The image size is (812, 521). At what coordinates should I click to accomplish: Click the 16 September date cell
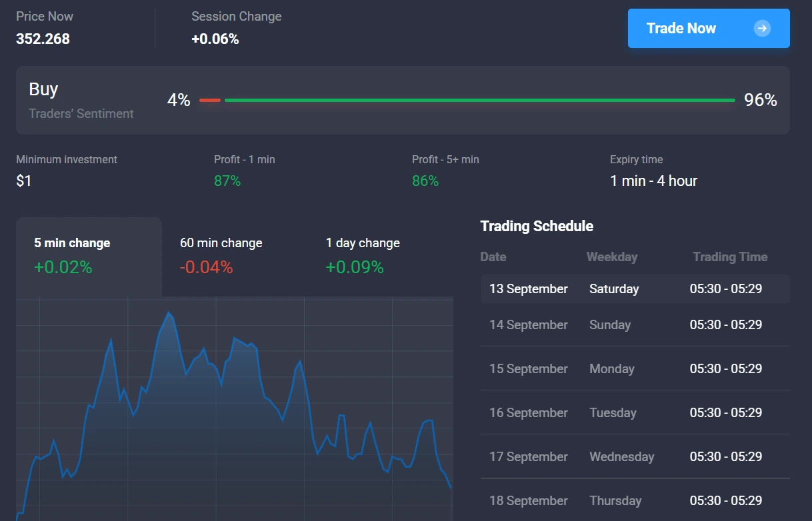click(x=529, y=412)
